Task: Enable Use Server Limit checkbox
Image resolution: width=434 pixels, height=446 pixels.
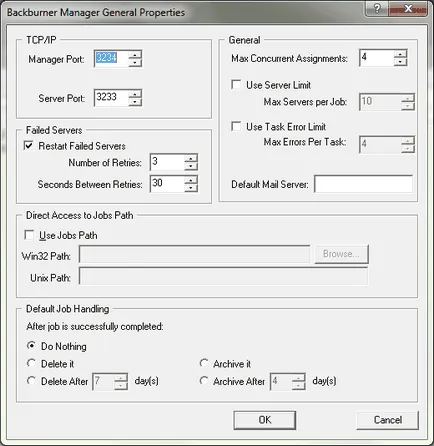Action: pos(236,85)
